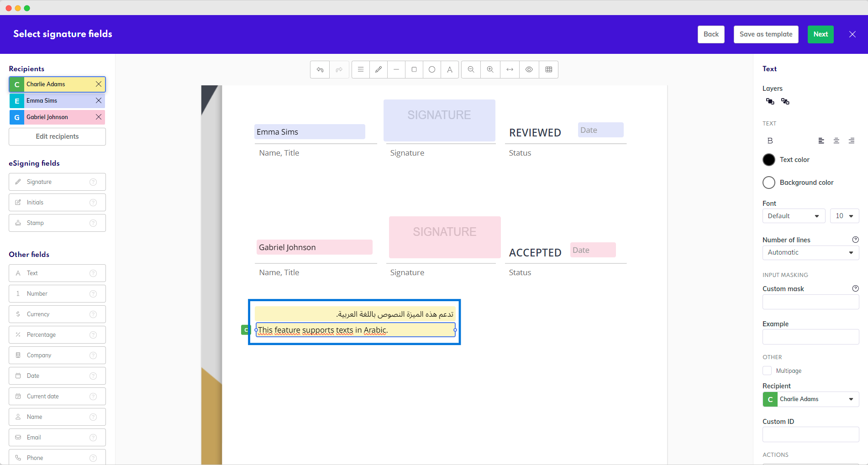This screenshot has height=465, width=868.
Task: Toggle the grid view icon
Action: (548, 69)
